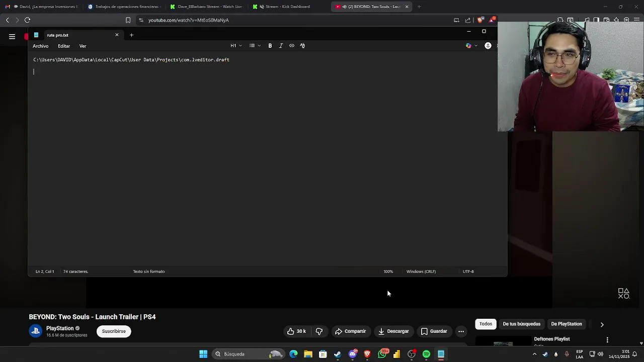Click the browser bookmark icon

[128, 20]
